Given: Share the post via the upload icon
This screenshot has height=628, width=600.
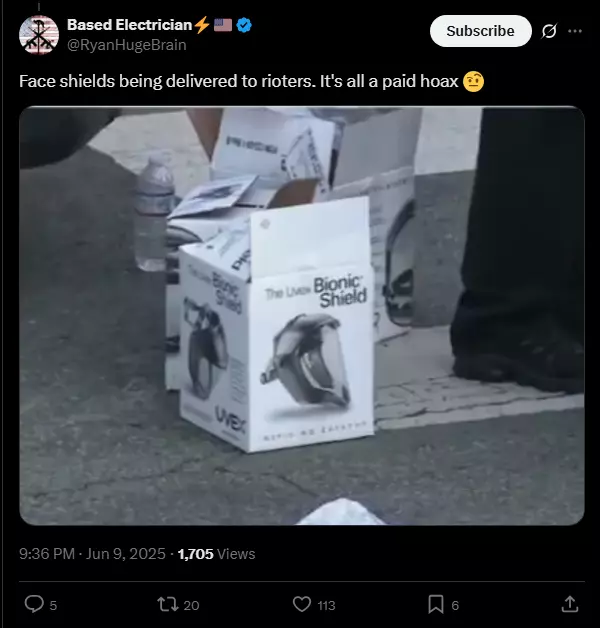Looking at the screenshot, I should click(x=570, y=604).
